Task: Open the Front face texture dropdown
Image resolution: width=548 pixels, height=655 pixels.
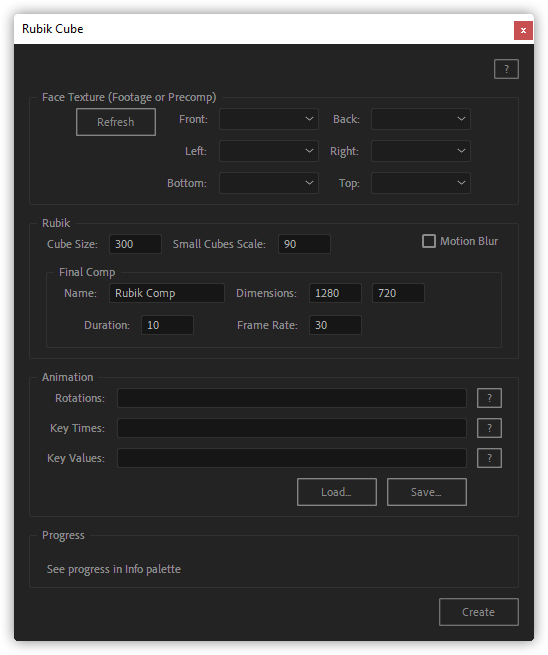Action: (x=269, y=119)
